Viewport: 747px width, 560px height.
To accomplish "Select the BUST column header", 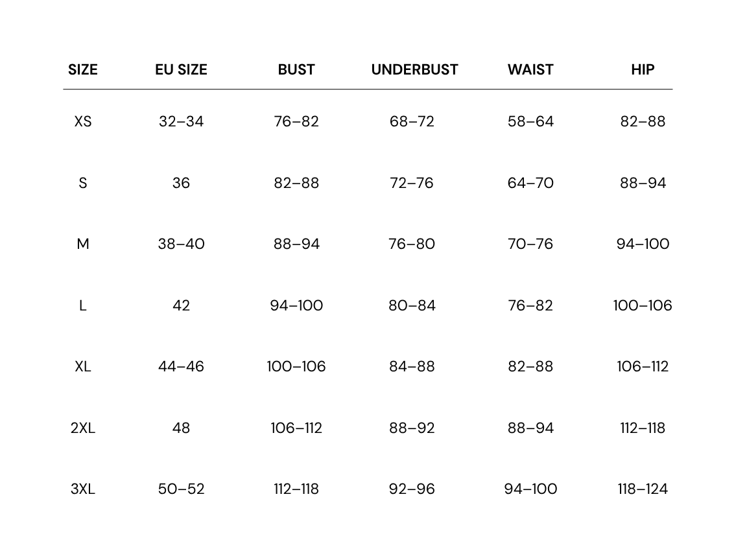I will 296,69.
